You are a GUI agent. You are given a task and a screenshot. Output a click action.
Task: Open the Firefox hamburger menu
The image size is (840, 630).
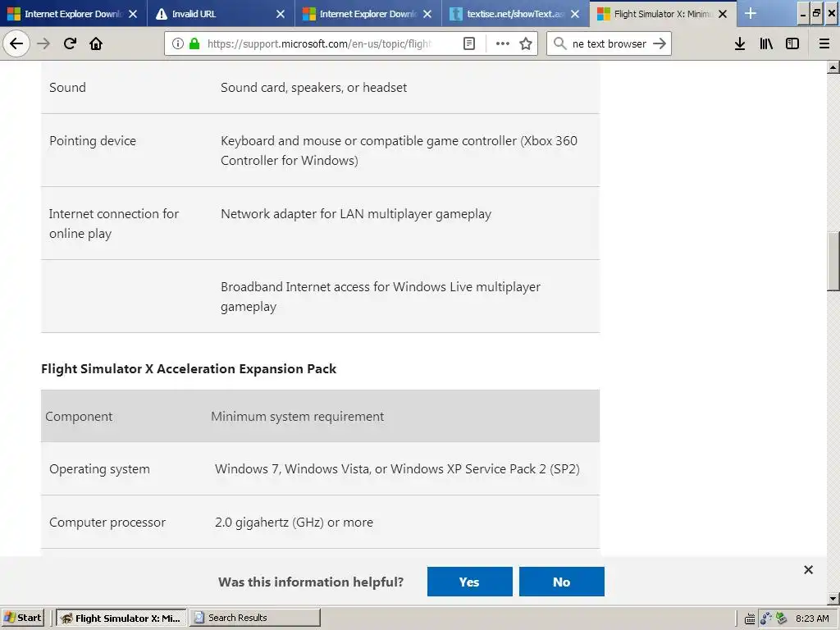(x=824, y=43)
